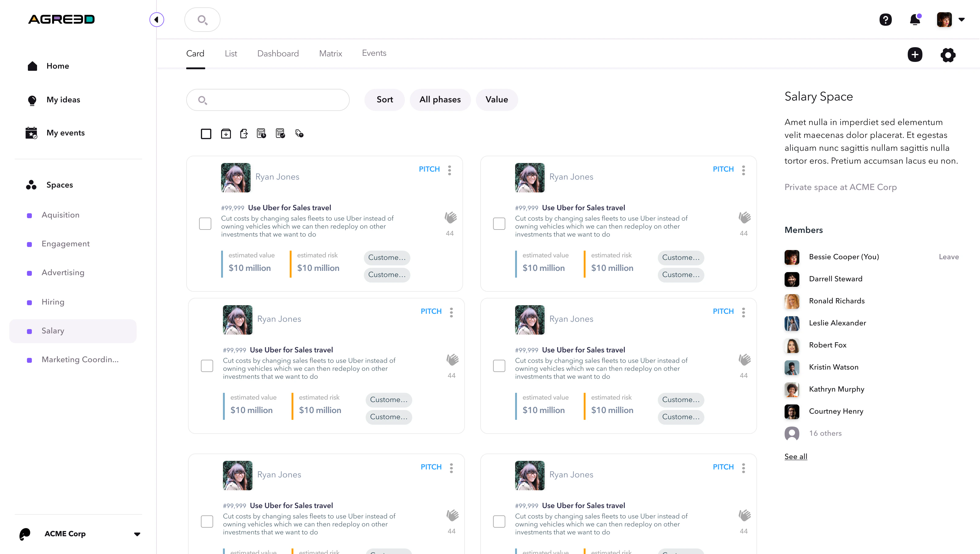Check the first Use Uber card checkbox
The width and height of the screenshot is (980, 554).
coord(205,224)
